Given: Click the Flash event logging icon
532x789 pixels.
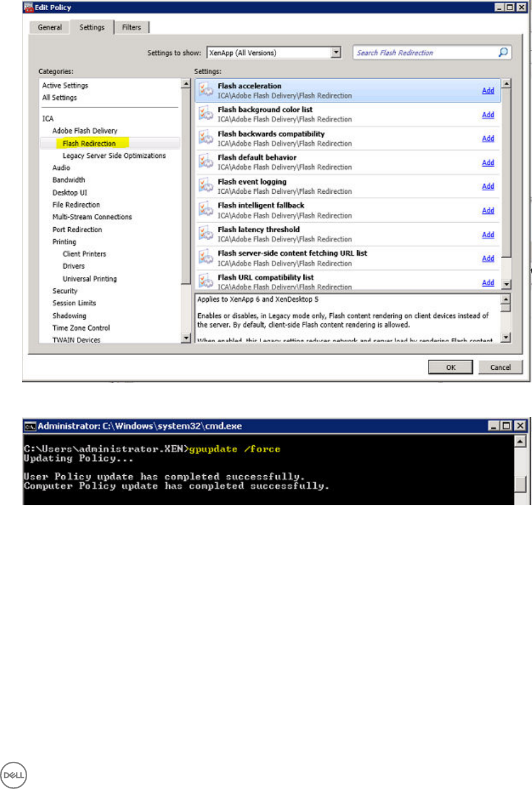Looking at the screenshot, I should click(206, 186).
